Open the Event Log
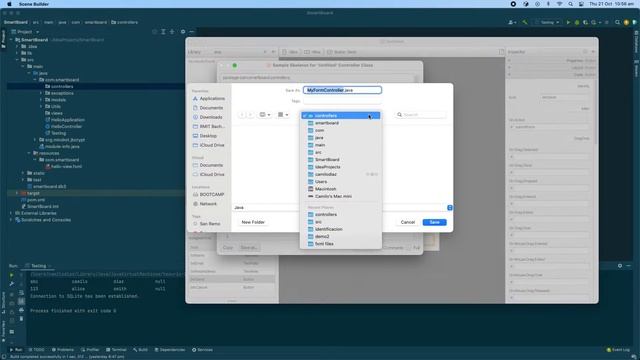The width and height of the screenshot is (640, 360). point(618,350)
